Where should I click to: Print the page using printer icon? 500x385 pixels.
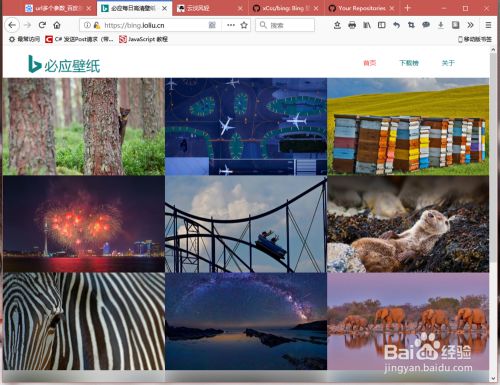[x=352, y=25]
